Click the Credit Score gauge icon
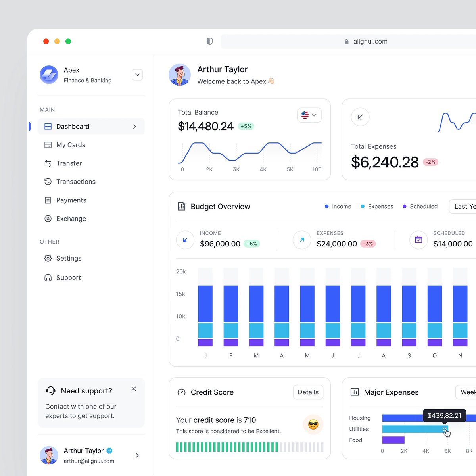Screen dimensions: 476x476 pos(182,392)
